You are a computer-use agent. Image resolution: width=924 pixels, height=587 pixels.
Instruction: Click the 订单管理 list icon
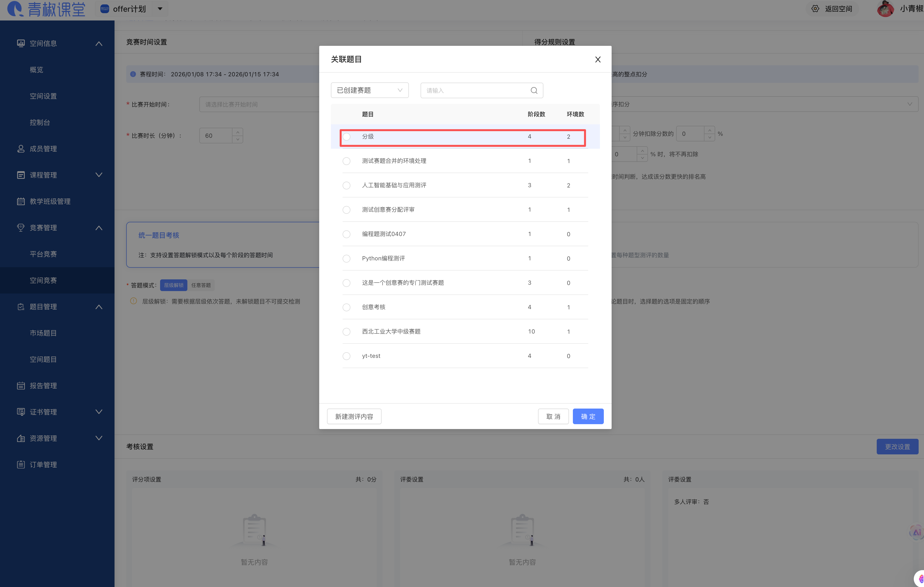click(21, 465)
